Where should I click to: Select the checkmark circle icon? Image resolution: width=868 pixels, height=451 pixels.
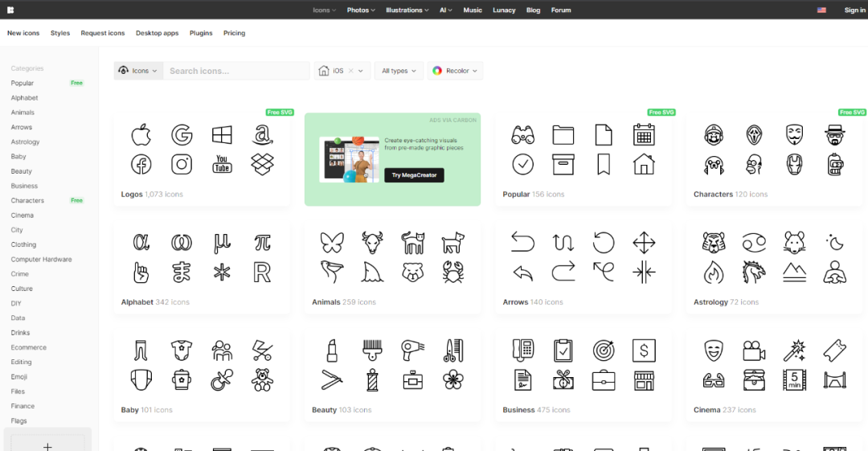[x=522, y=165]
